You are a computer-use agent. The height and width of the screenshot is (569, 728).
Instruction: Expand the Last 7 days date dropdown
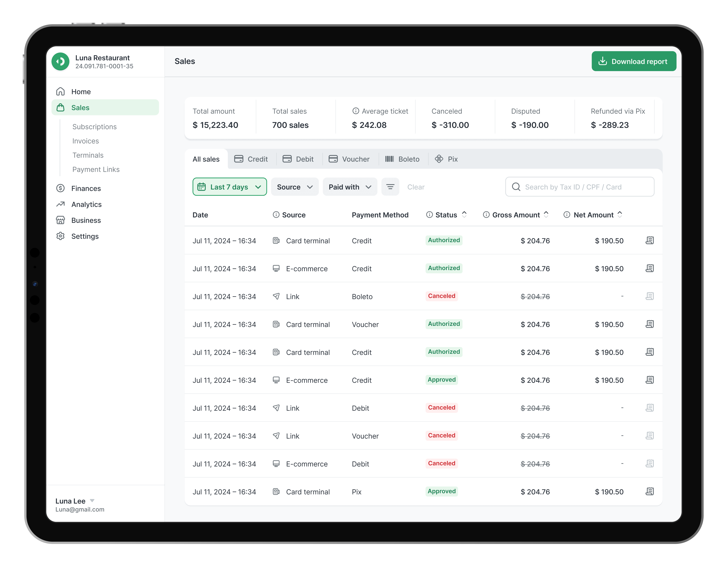click(x=230, y=187)
